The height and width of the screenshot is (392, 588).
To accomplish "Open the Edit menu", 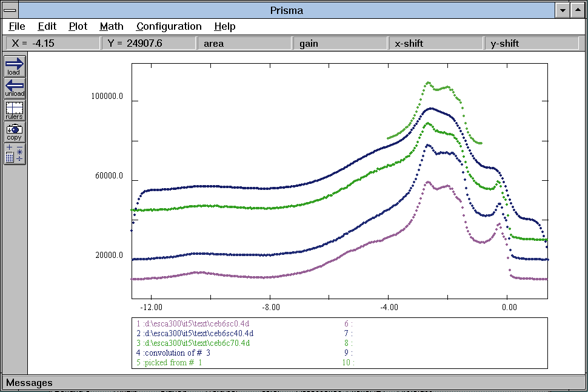I will (x=47, y=27).
